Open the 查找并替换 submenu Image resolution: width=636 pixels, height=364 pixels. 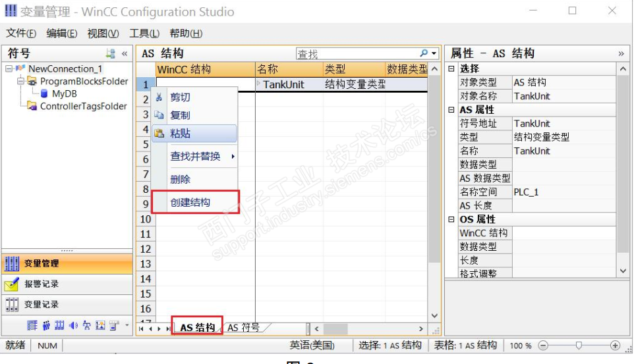[x=194, y=156]
